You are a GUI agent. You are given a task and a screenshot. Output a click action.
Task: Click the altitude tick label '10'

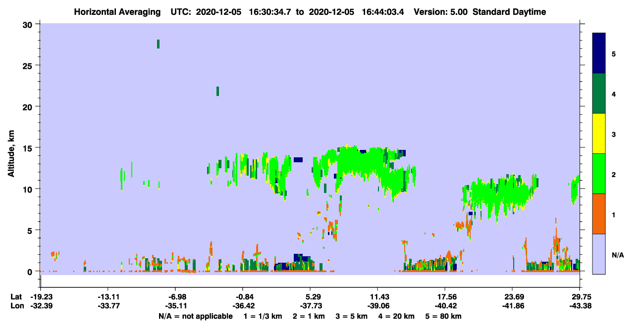coord(29,189)
